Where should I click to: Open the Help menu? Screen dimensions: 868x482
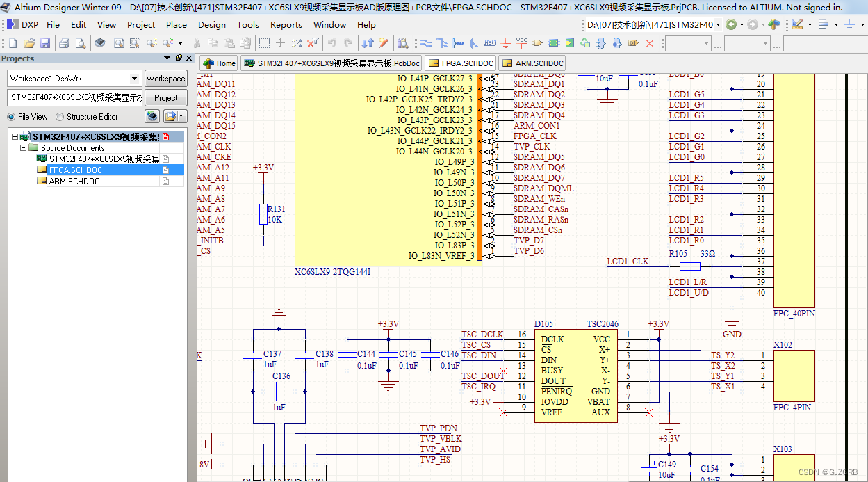tap(366, 24)
